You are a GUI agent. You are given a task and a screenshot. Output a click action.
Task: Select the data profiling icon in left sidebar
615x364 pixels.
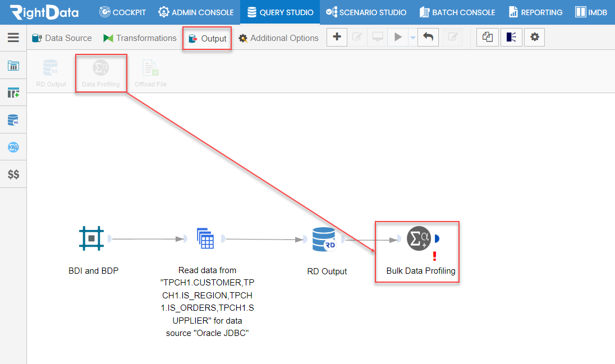point(13,147)
